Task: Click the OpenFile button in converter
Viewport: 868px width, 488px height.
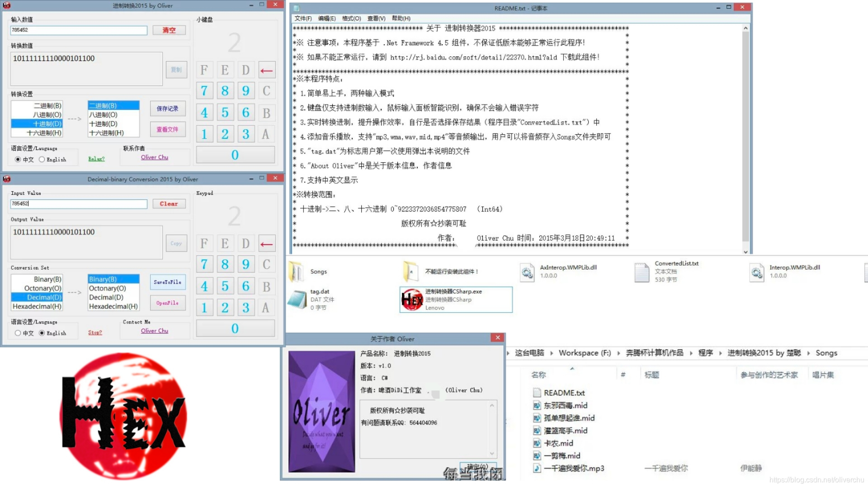Action: click(167, 303)
